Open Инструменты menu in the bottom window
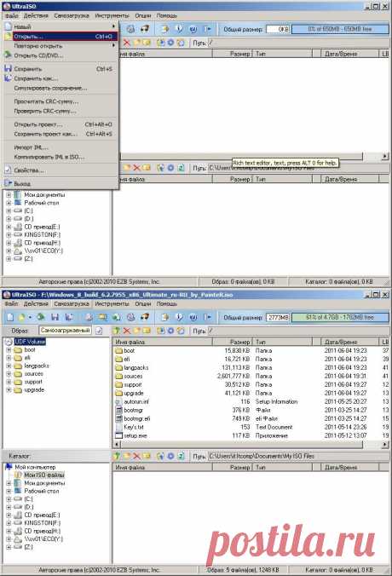392x576 pixels. (112, 304)
